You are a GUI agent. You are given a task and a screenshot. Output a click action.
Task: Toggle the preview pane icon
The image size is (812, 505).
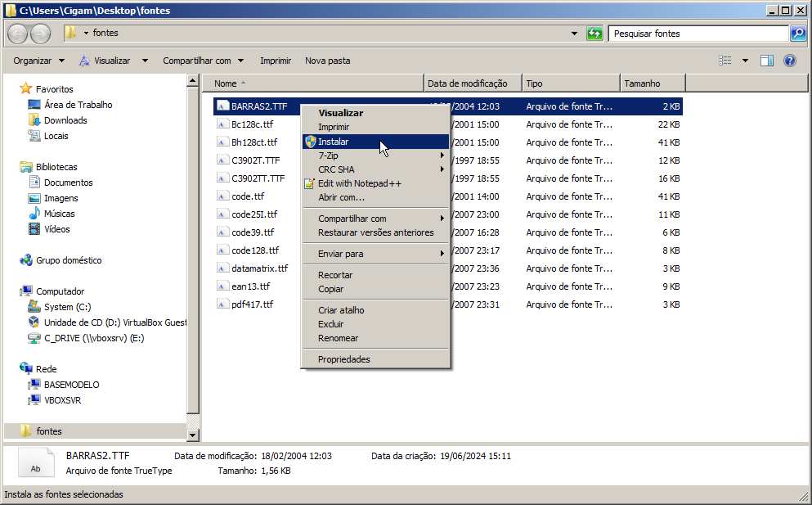[x=767, y=61]
